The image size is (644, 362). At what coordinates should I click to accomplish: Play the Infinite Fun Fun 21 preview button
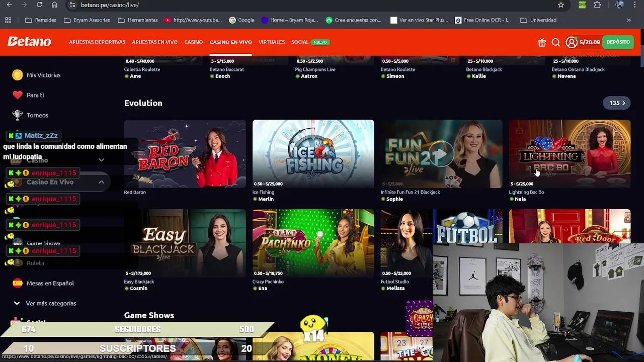pos(441,154)
